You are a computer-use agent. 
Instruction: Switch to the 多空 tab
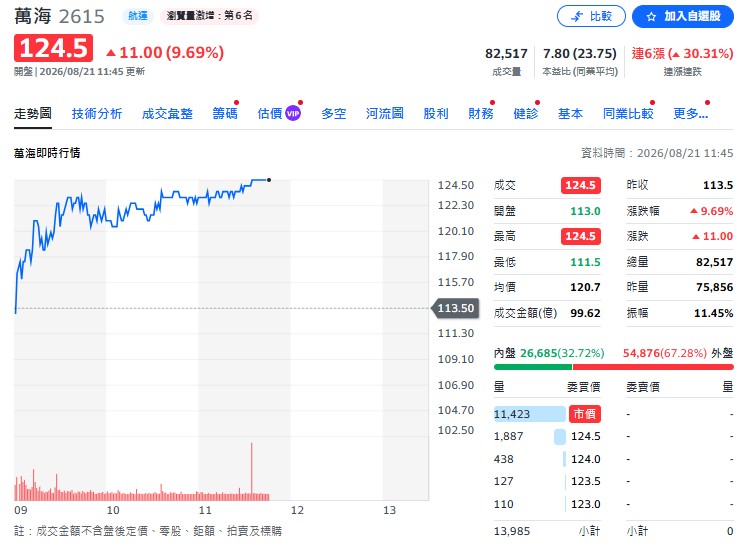point(334,113)
